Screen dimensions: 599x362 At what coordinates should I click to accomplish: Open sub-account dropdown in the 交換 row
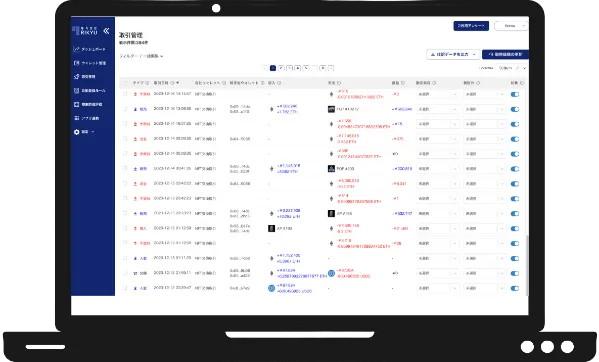(x=484, y=273)
